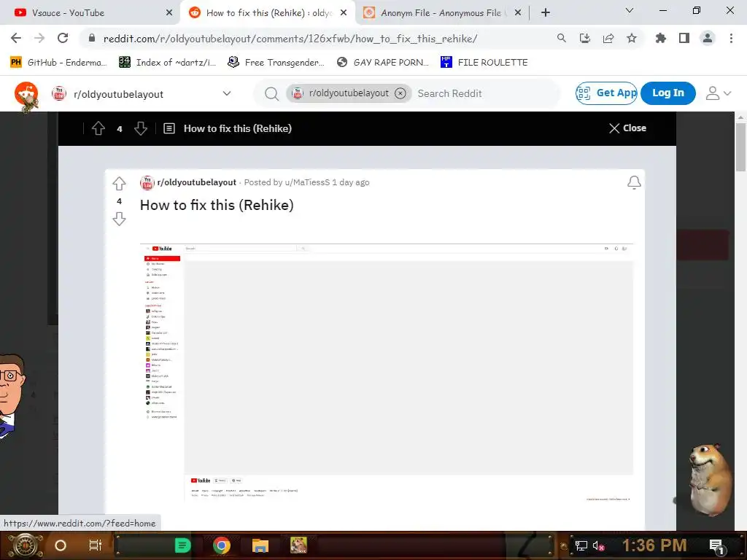The height and width of the screenshot is (560, 747).
Task: Click the install app icon in address bar
Action: [x=584, y=38]
